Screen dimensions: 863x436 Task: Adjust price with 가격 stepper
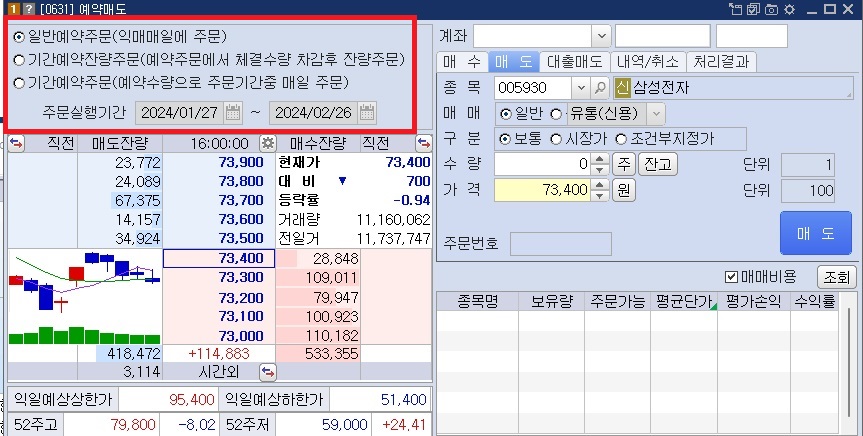pyautogui.click(x=599, y=190)
